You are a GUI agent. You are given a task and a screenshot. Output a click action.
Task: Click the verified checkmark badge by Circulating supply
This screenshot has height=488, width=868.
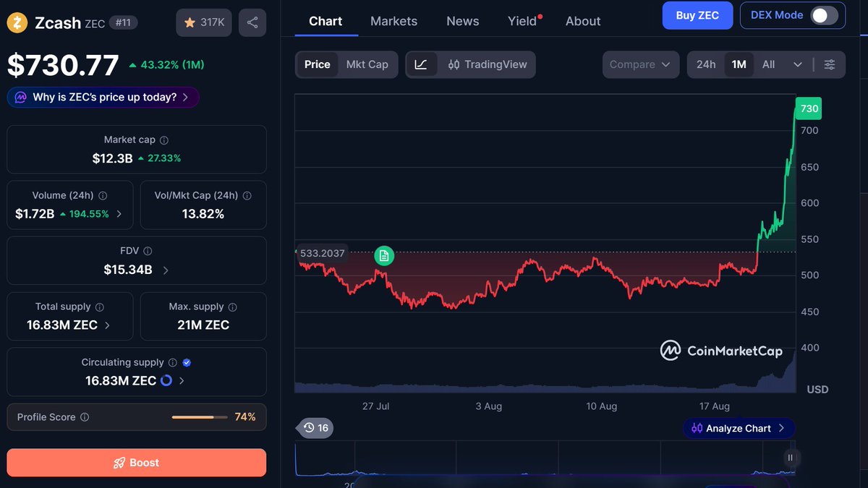[x=187, y=363]
